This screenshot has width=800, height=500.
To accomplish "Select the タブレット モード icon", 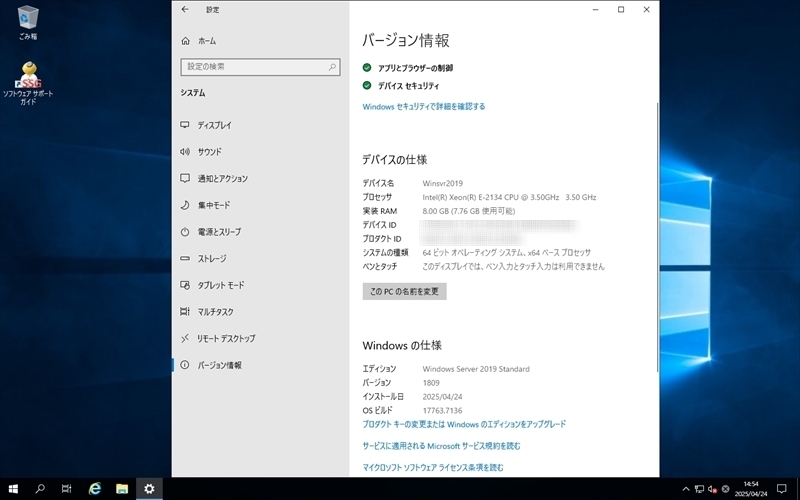I will coord(185,285).
